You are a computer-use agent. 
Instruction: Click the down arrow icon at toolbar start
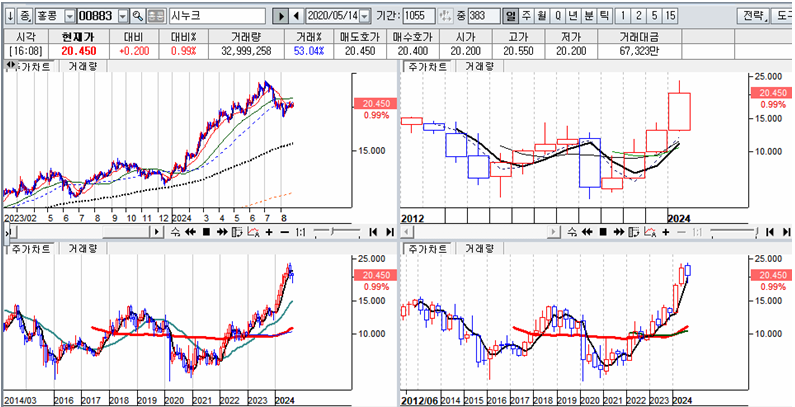(x=10, y=17)
